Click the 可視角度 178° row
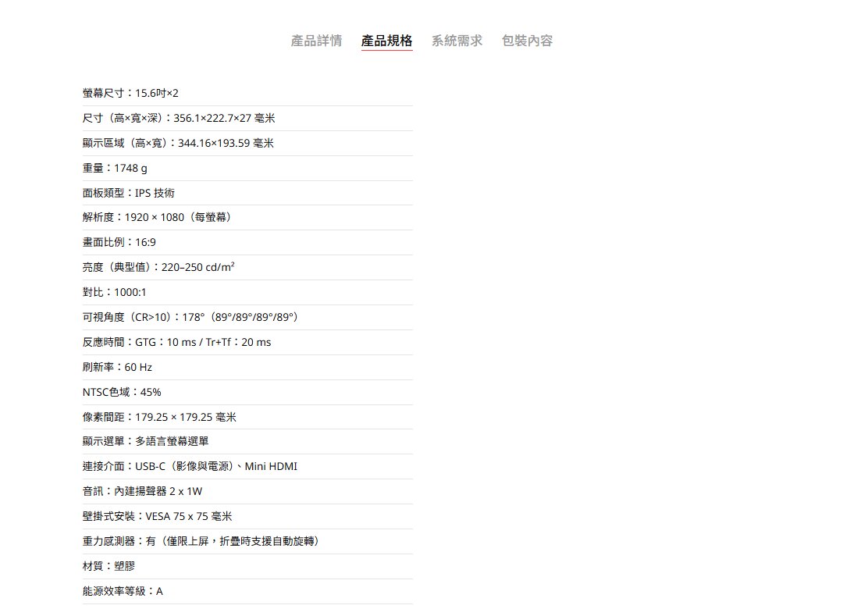843x616 pixels. pos(190,318)
